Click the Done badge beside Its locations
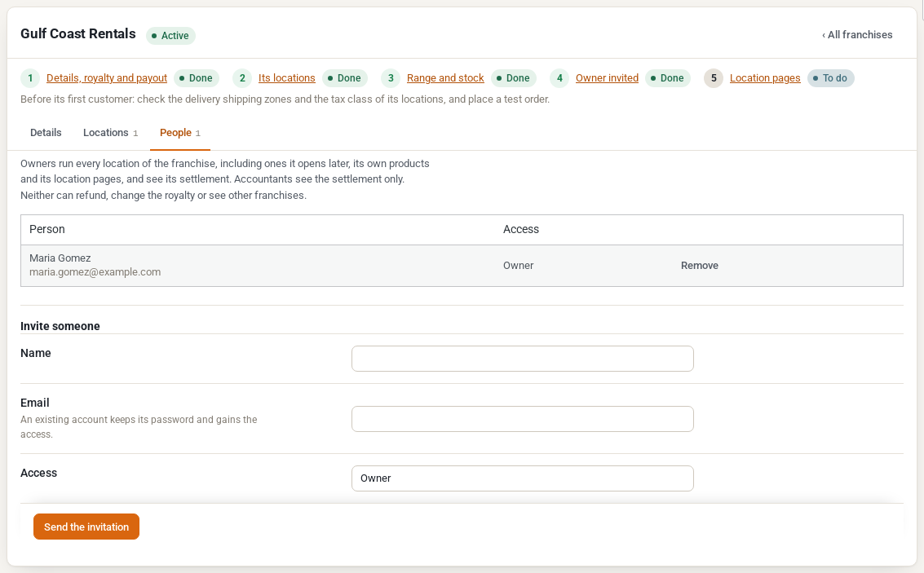Viewport: 924px width, 573px height. (345, 77)
